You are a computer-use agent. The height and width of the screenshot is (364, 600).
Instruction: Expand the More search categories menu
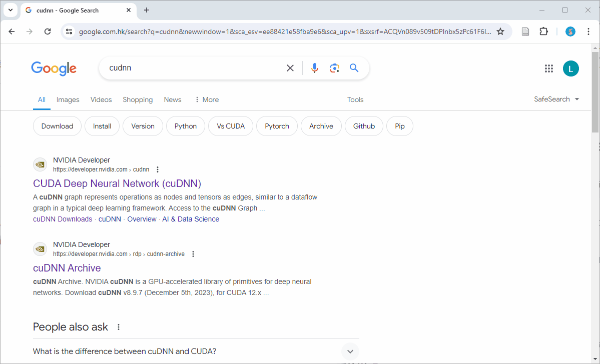[206, 99]
